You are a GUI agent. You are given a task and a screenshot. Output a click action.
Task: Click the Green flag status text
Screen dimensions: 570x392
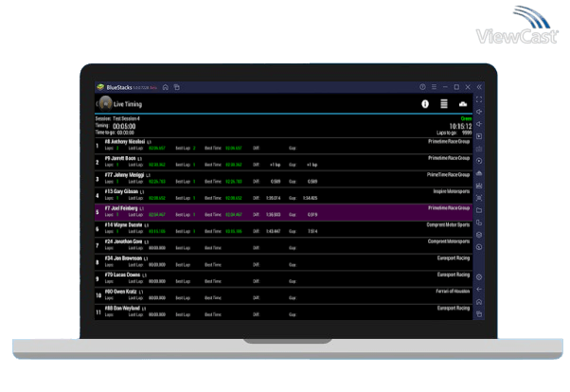pos(466,118)
